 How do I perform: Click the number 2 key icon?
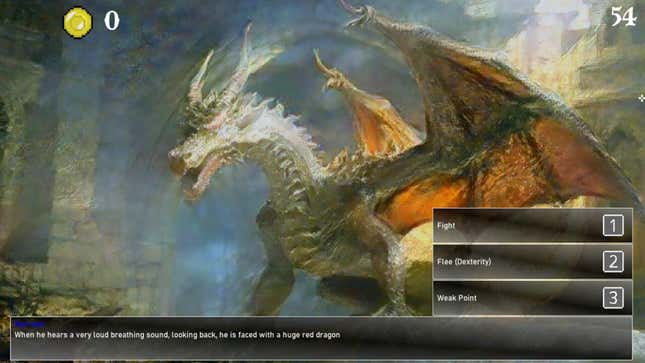click(x=613, y=261)
